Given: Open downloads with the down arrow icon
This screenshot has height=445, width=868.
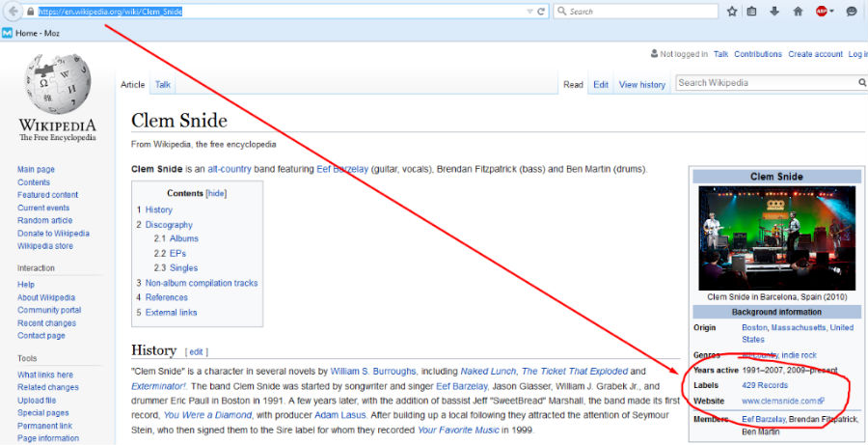Looking at the screenshot, I should (x=774, y=11).
